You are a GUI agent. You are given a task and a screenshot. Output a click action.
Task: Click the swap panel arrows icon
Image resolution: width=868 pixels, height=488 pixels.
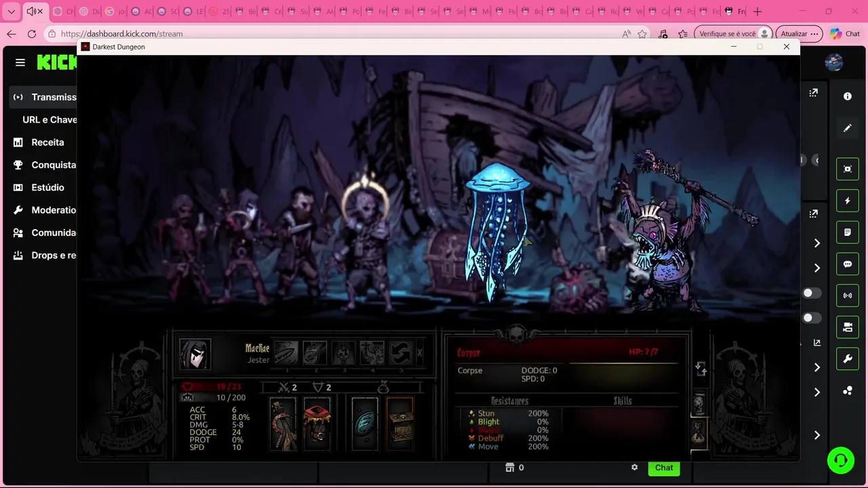click(x=701, y=369)
